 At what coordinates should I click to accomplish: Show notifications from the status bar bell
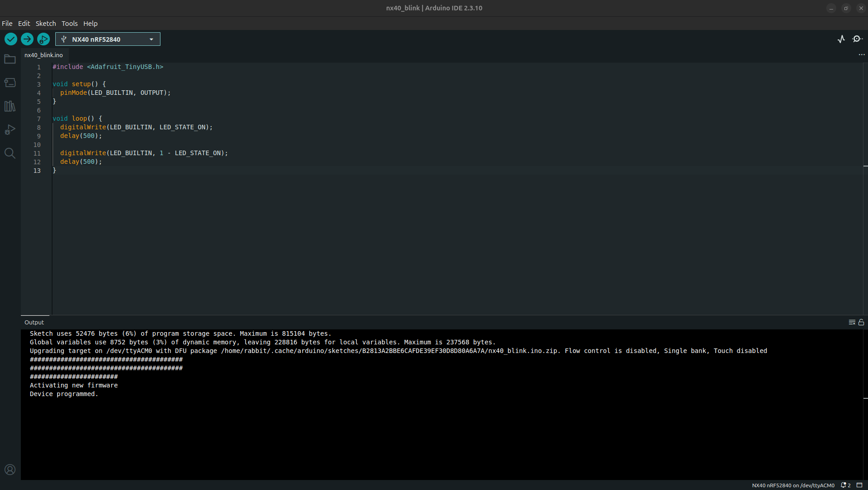coord(846,485)
